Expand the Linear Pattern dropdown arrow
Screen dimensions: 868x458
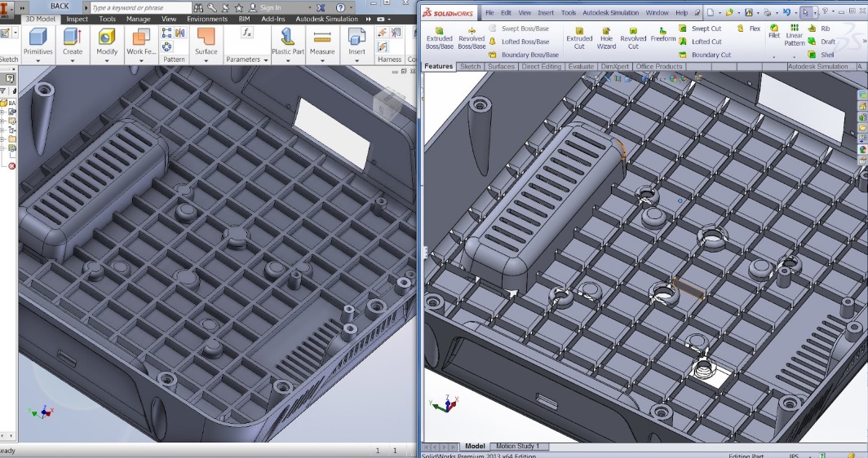[x=795, y=56]
